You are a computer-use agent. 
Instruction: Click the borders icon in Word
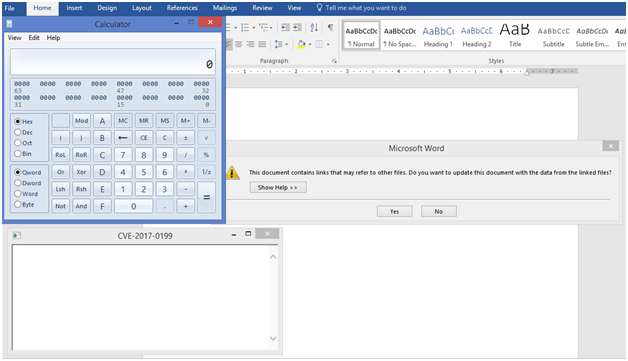click(x=319, y=44)
